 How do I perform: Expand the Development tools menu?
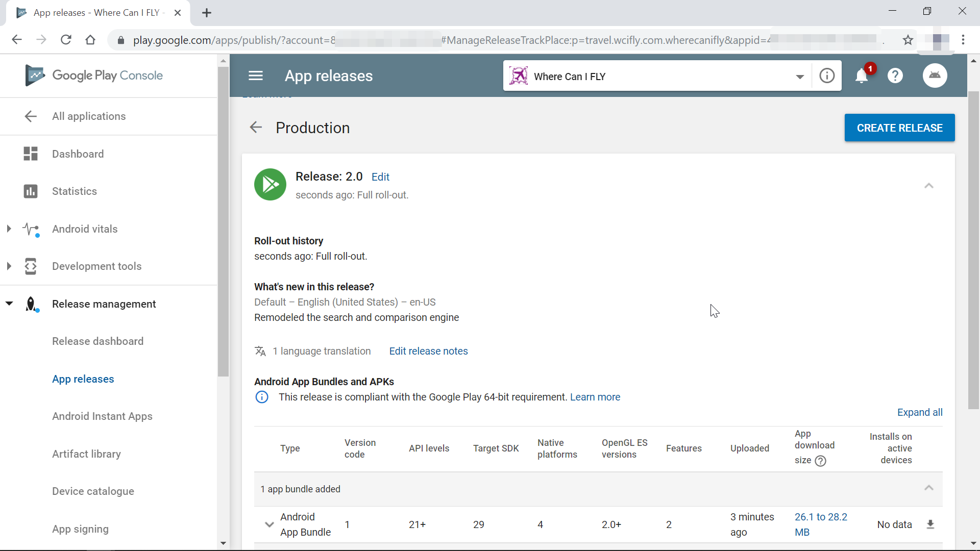click(9, 266)
